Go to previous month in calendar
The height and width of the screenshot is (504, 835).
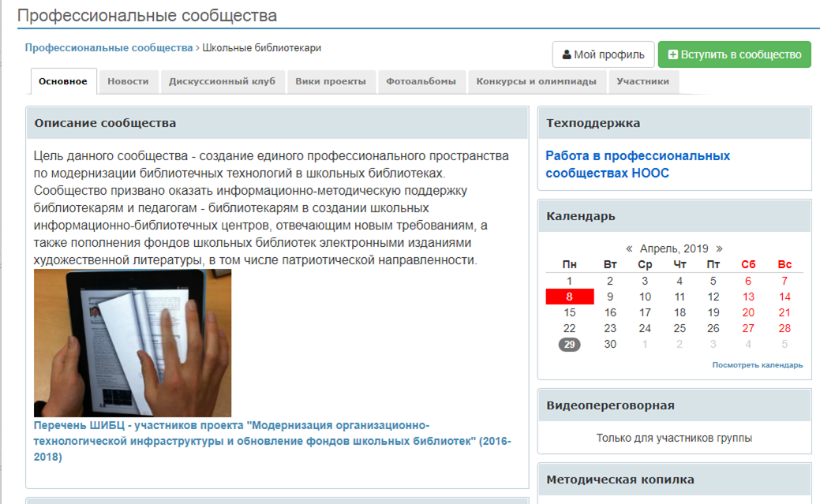pyautogui.click(x=629, y=248)
